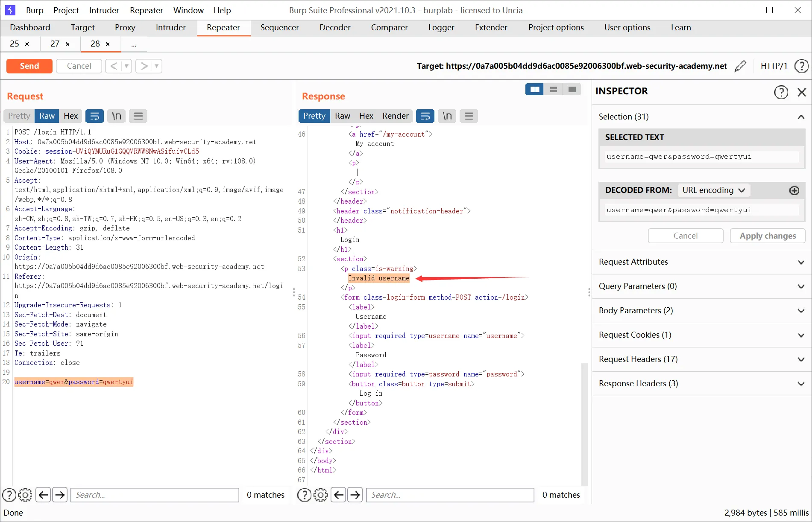Screen dimensions: 812x522
Task: Open Request search settings gear
Action: (x=25, y=495)
